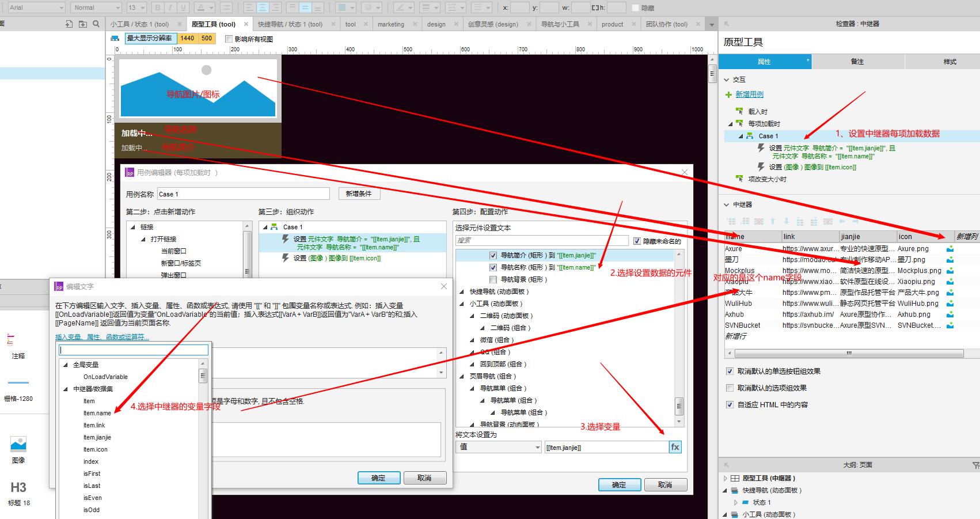Click the adaptive view device icon

115,39
